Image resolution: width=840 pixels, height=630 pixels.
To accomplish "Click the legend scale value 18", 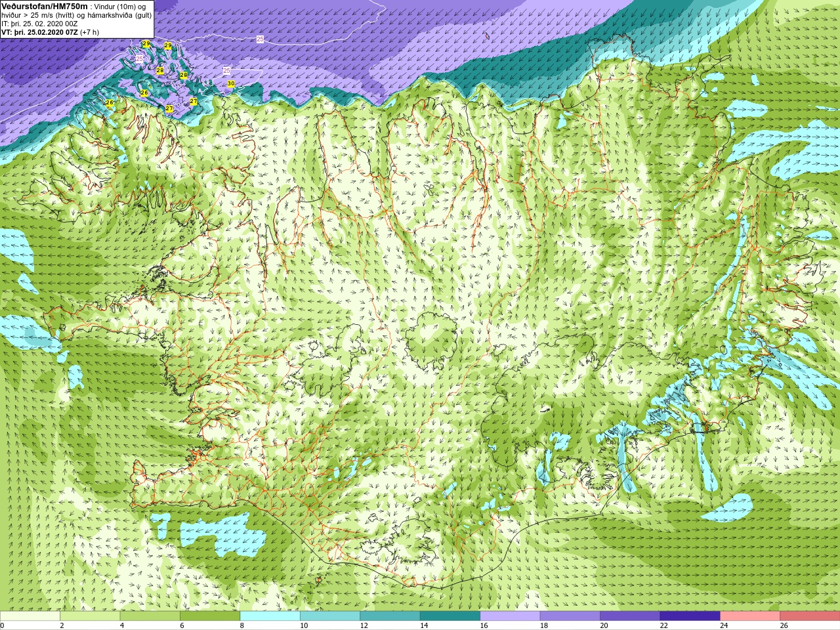I will click(x=544, y=625).
